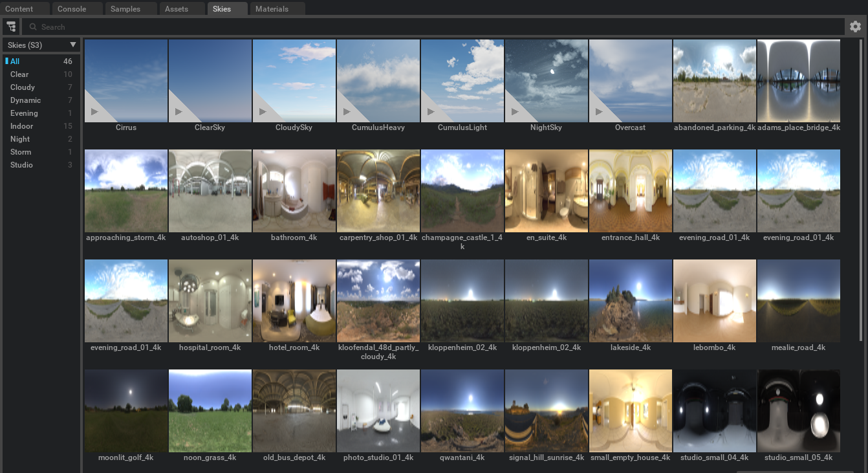Select the studio_small_05_4k thumbnail
Screen dimensions: 868x473
coord(799,411)
